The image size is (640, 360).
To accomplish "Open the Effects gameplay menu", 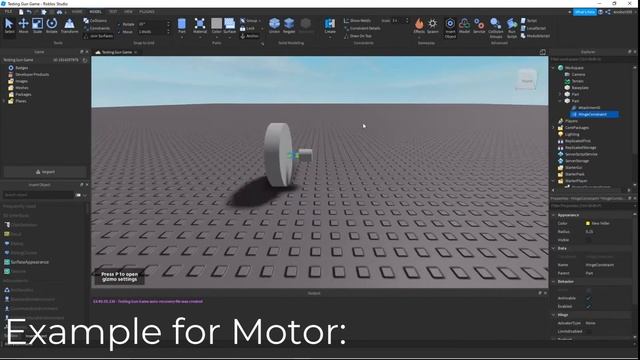I will point(419,25).
